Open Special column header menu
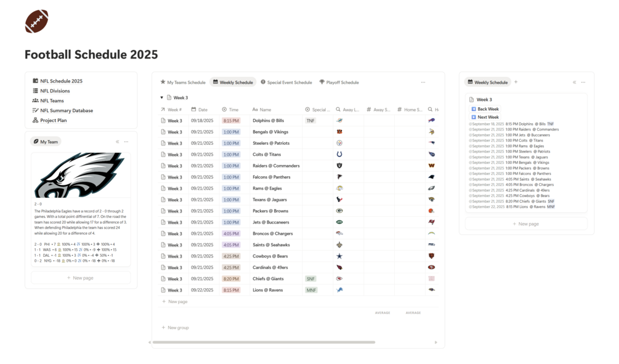Image resolution: width=619 pixels, height=364 pixels. 318,110
